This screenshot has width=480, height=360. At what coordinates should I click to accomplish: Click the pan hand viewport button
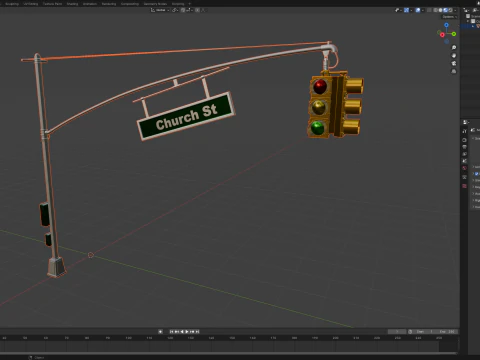click(454, 56)
